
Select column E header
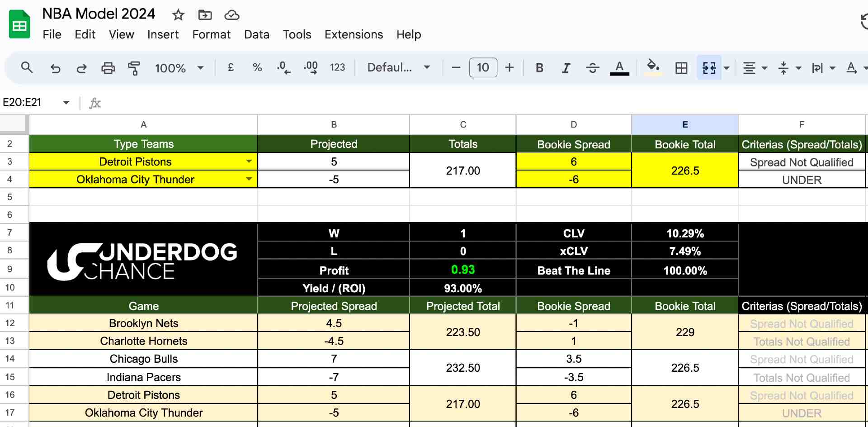click(685, 124)
